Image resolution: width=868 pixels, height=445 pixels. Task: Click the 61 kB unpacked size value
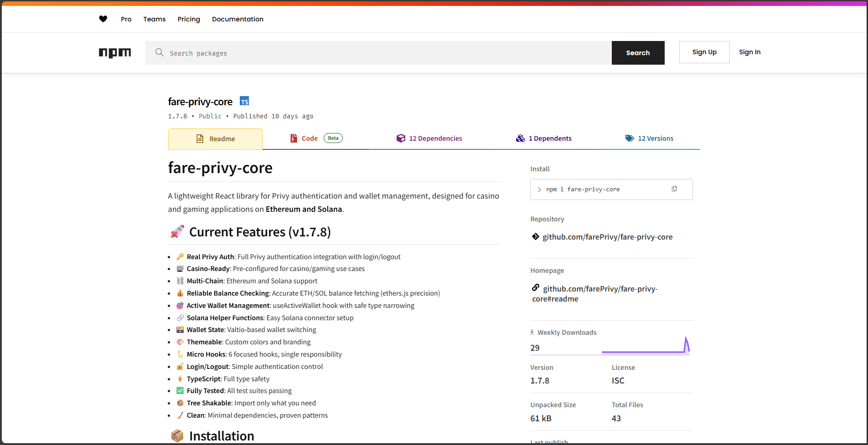pyautogui.click(x=541, y=418)
